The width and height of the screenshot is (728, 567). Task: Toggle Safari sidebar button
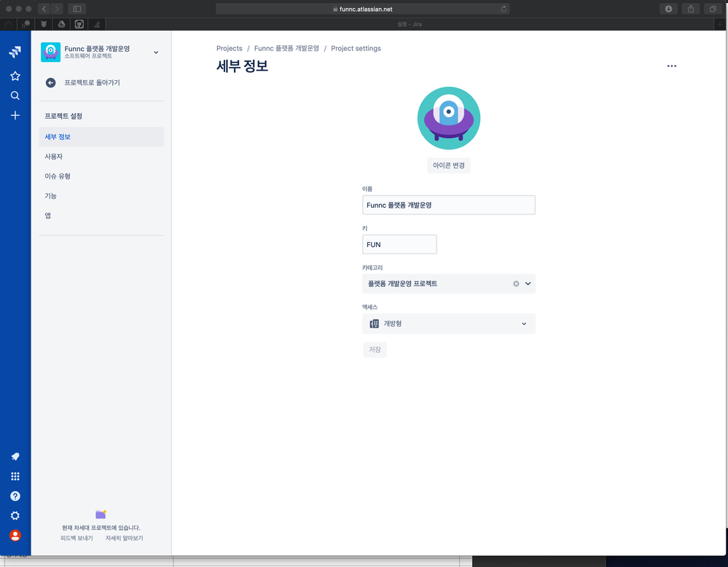click(77, 9)
